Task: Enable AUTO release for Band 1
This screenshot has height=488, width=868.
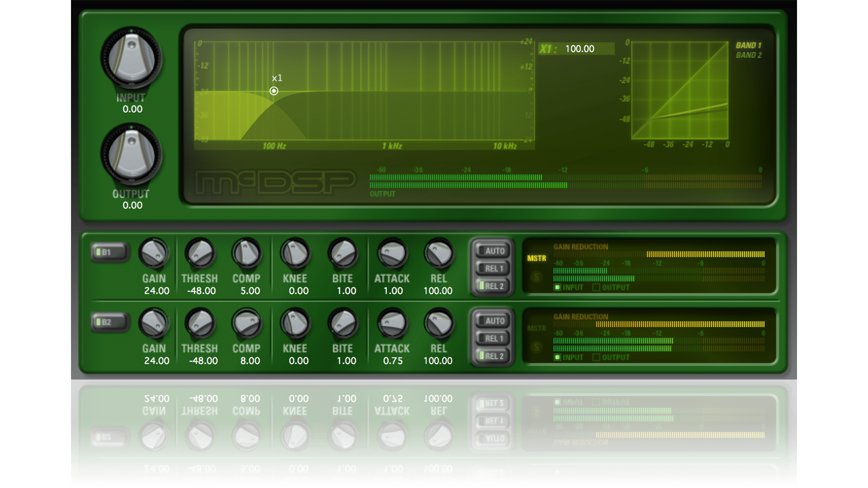Action: coord(492,251)
